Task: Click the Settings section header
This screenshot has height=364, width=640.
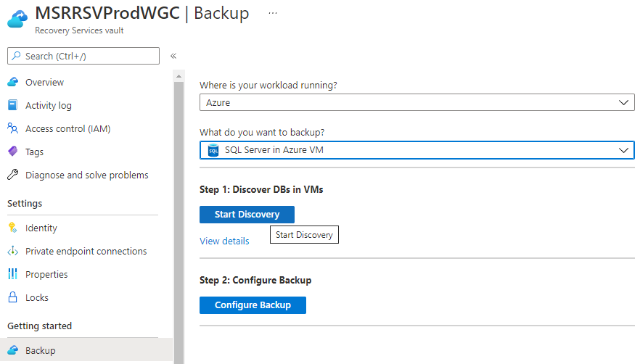Action: click(x=25, y=203)
